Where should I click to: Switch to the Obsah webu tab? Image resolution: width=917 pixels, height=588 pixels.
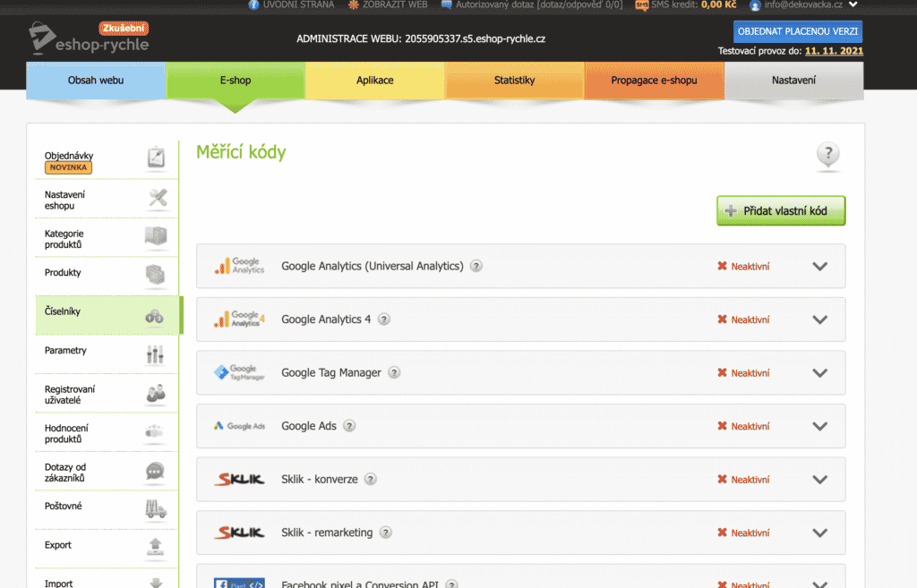tap(96, 80)
